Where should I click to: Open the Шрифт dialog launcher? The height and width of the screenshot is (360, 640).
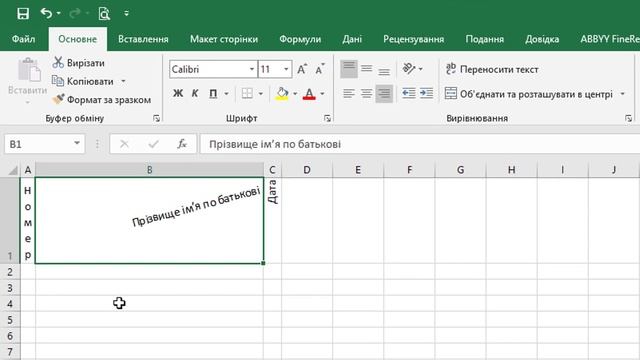pyautogui.click(x=327, y=118)
